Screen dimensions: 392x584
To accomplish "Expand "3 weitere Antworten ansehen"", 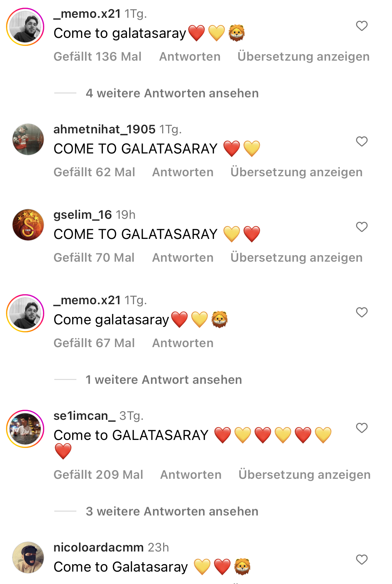I will pos(172,511).
